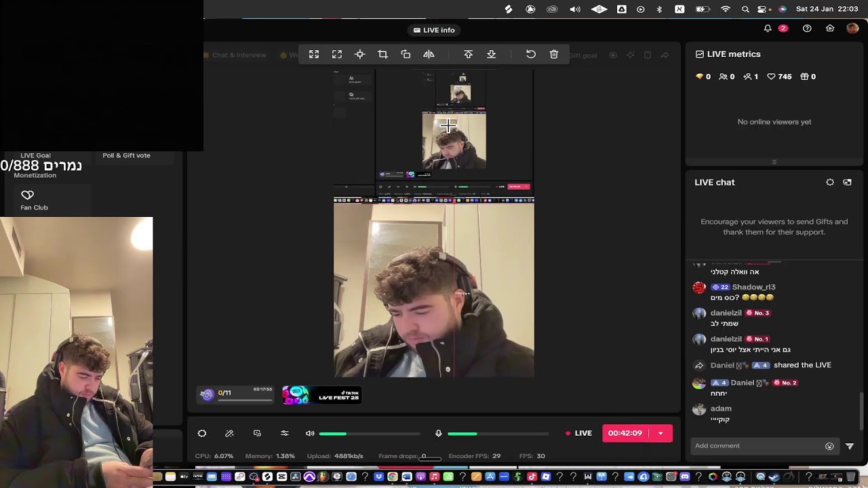Rotate the selected source

406,54
